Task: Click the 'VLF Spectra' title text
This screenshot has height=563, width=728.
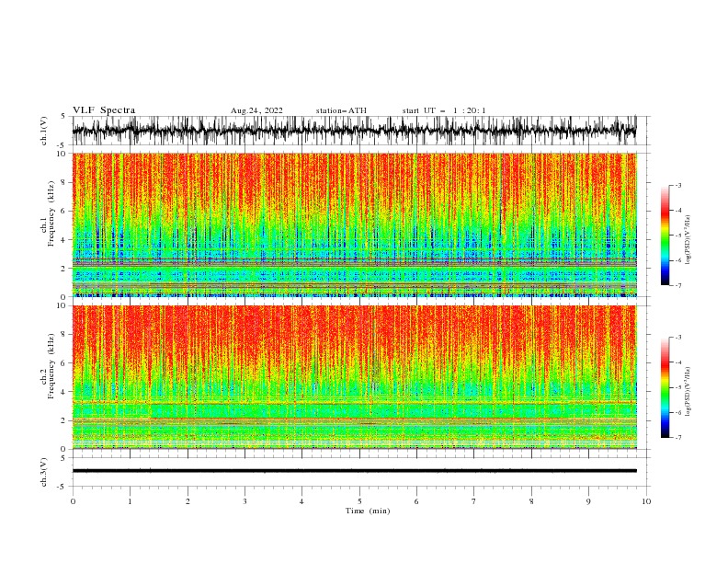Action: coord(104,110)
